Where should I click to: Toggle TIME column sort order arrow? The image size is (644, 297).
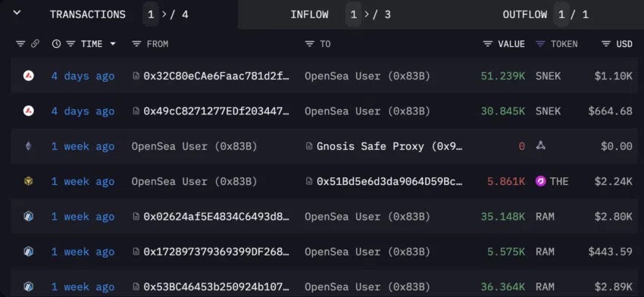point(113,43)
